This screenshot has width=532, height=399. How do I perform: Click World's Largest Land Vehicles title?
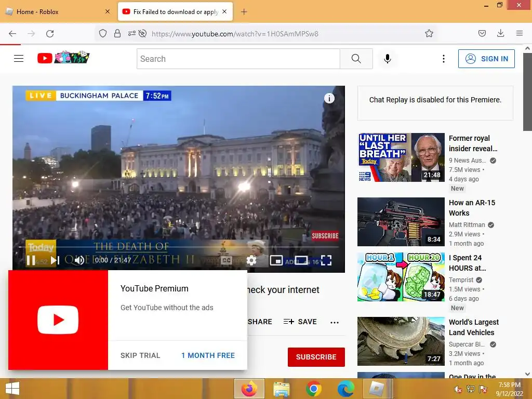pos(474,327)
